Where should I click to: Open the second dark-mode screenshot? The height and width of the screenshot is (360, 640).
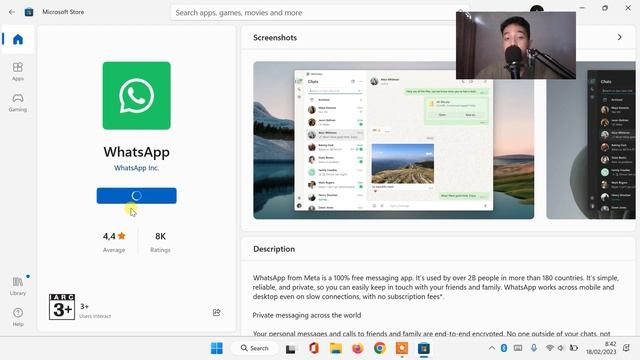tap(591, 140)
